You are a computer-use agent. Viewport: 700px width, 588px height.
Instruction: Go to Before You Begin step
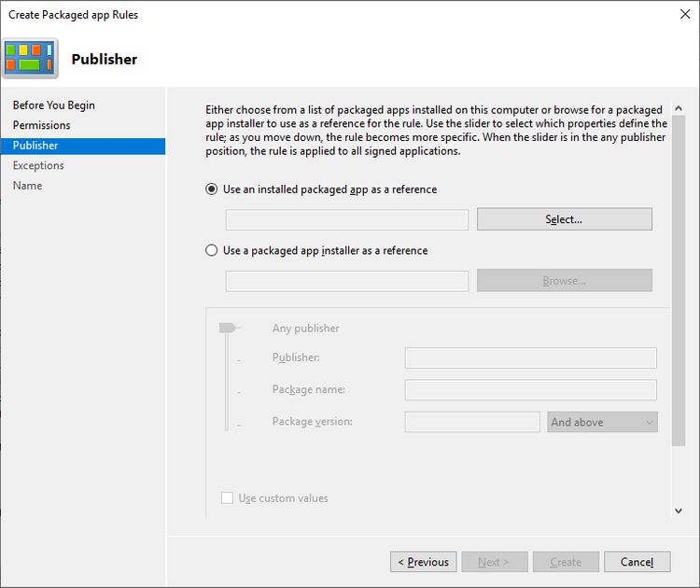click(54, 105)
